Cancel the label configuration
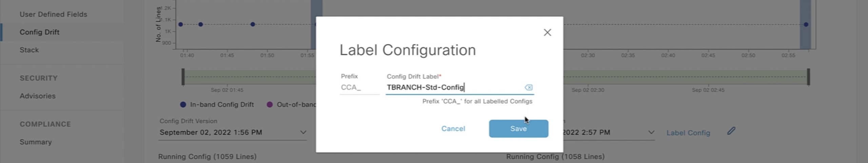868x163 pixels. (x=453, y=128)
